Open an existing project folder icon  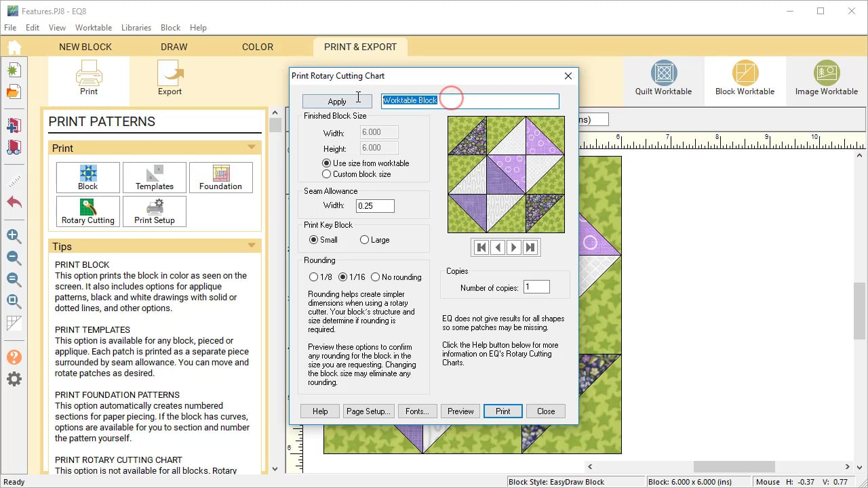point(14,92)
